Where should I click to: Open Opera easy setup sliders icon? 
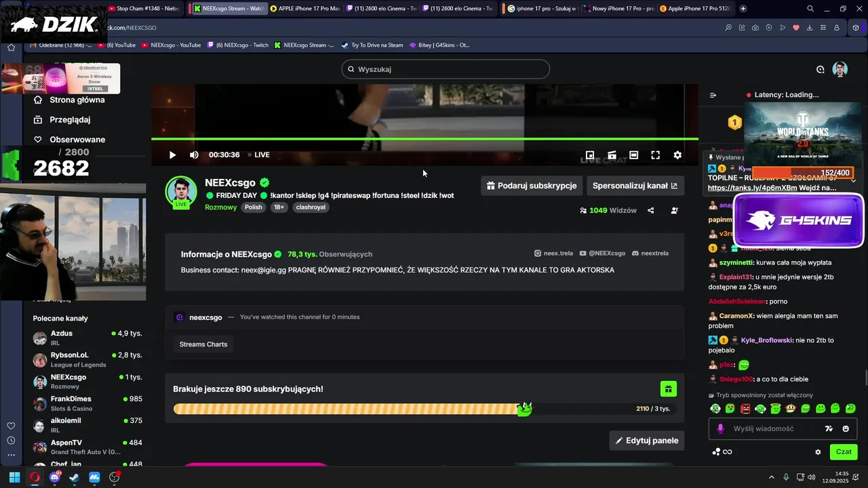pyautogui.click(x=823, y=28)
